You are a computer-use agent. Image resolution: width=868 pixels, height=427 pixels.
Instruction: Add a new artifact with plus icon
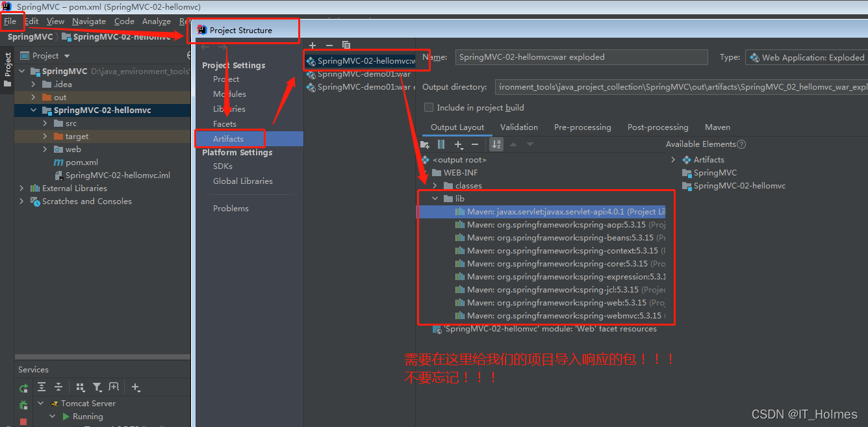313,45
